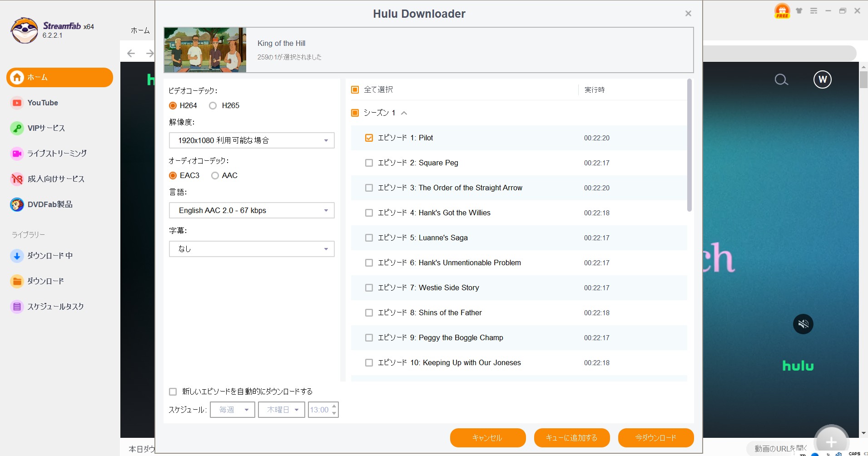Click the schedule time 13:00 field
Image resolution: width=868 pixels, height=456 pixels.
319,410
